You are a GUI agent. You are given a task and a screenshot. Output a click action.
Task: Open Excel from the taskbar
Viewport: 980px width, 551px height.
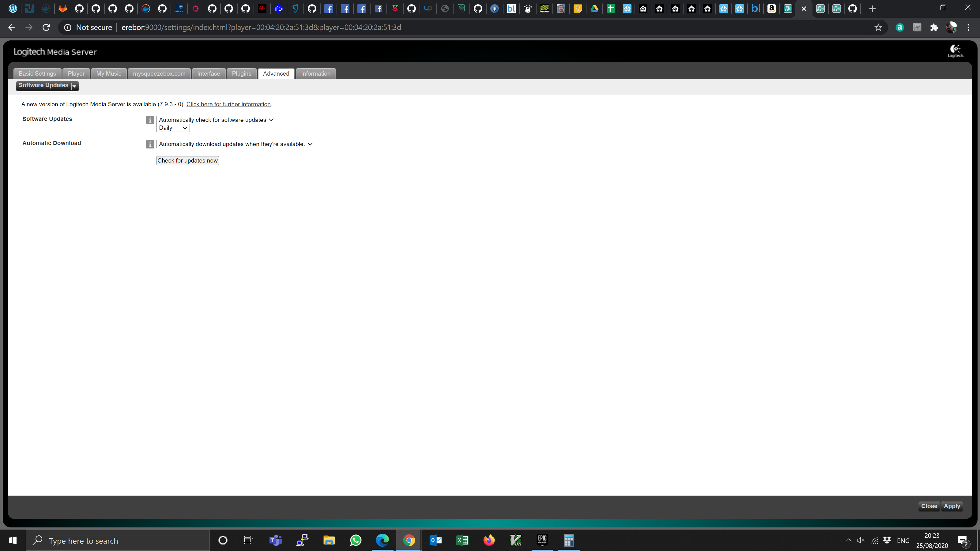pos(462,540)
